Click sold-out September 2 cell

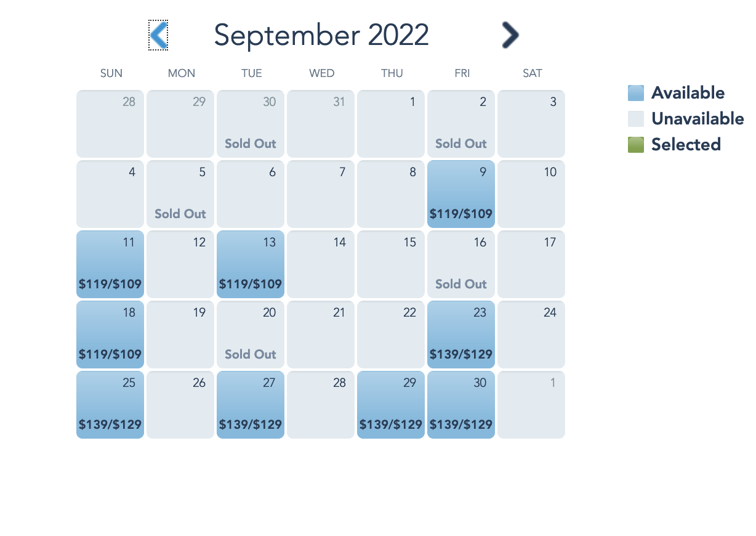(x=461, y=124)
